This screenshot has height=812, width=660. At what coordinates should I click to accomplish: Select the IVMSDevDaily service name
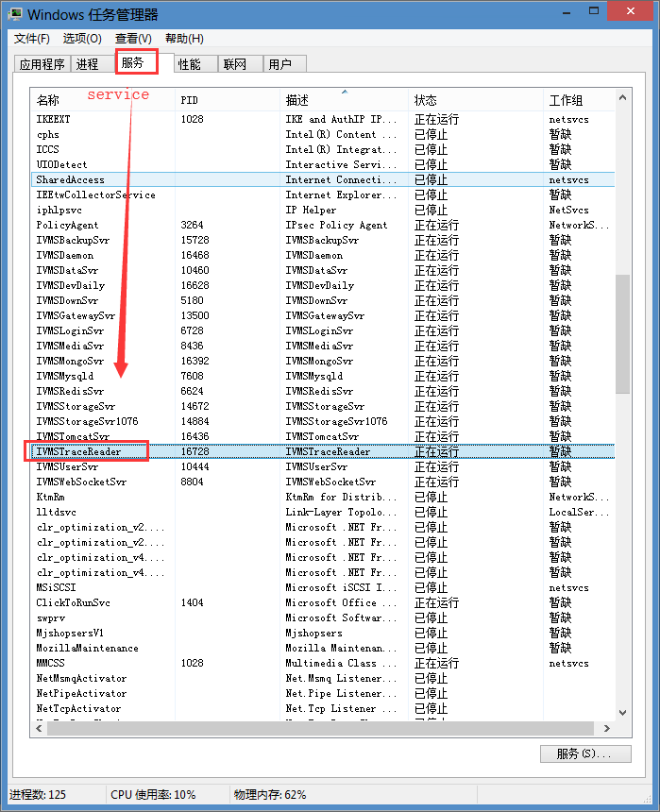71,285
